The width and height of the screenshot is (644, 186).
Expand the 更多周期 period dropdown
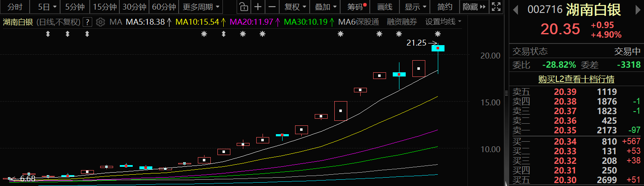click(201, 7)
